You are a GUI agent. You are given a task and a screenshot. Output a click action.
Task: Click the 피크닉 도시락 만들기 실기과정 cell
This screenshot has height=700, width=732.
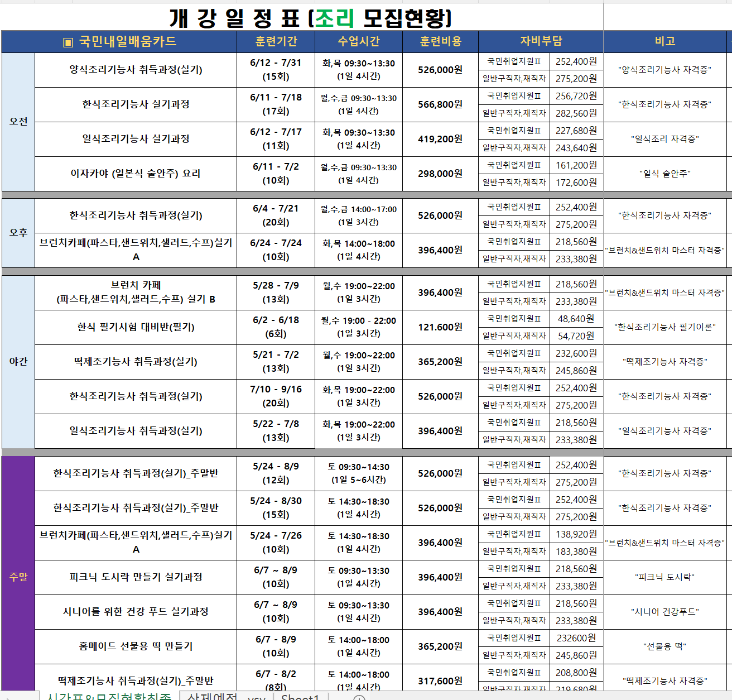click(136, 577)
